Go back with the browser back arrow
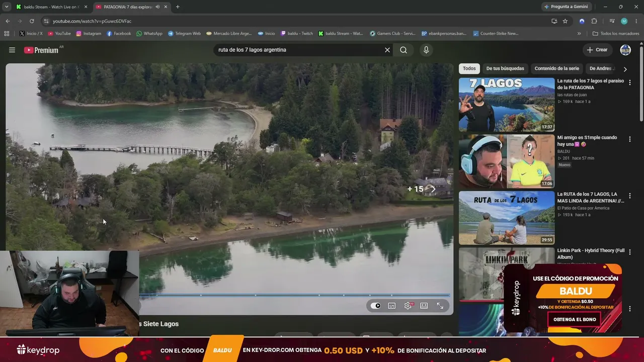 coord(8,21)
